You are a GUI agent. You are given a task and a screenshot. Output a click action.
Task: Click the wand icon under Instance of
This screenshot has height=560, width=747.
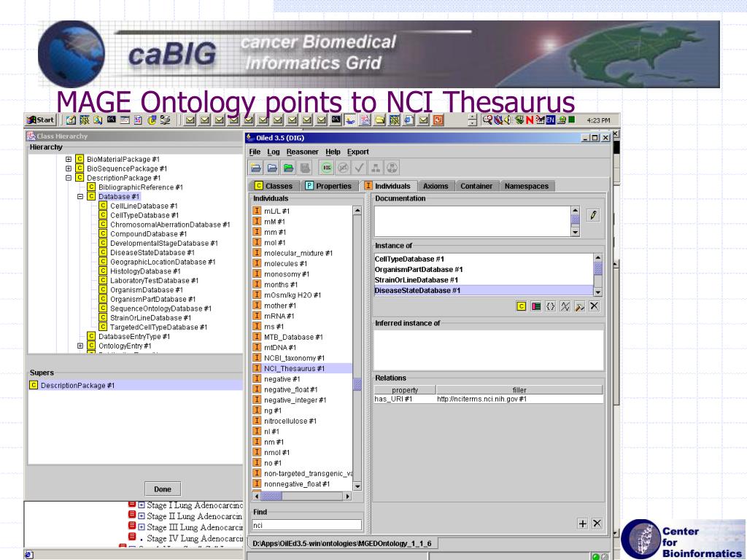pos(579,306)
